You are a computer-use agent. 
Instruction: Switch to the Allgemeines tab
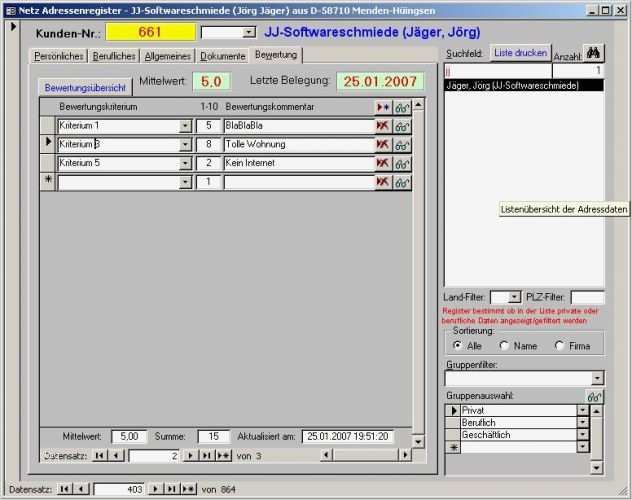coord(168,56)
